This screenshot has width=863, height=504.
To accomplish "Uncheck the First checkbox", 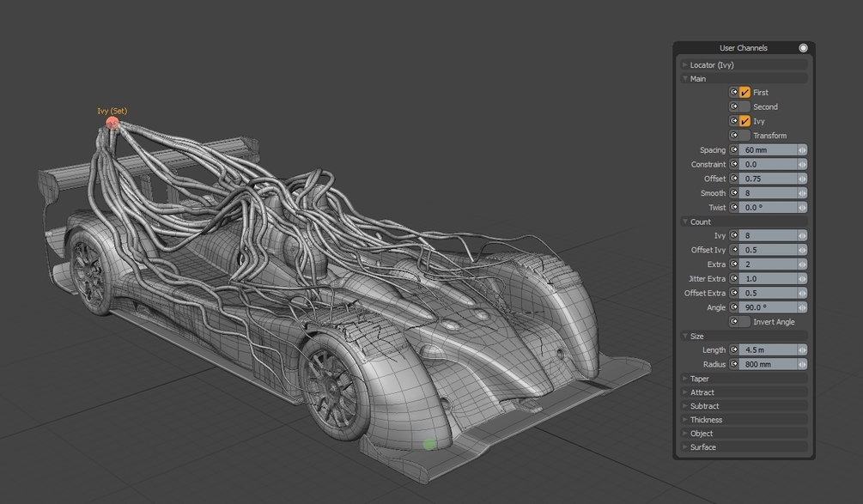I will point(744,93).
